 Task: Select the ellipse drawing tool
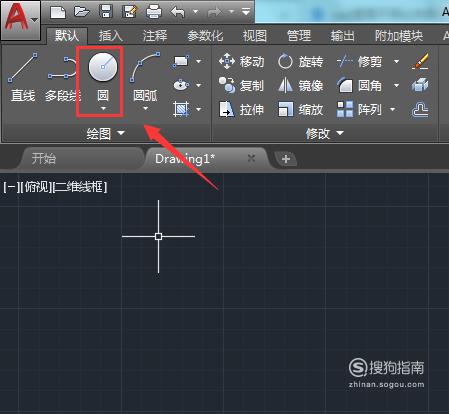coord(181,85)
